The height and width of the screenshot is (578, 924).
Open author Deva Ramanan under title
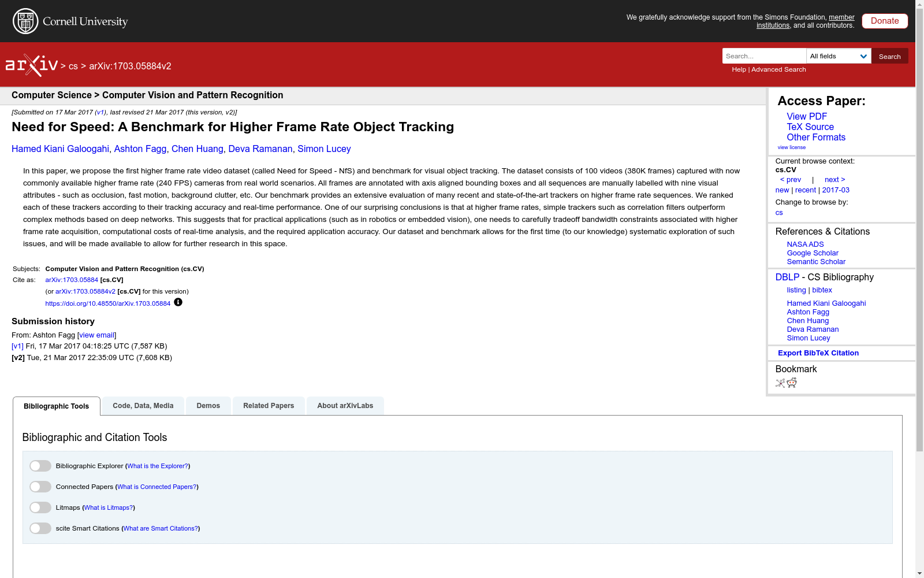coord(260,149)
